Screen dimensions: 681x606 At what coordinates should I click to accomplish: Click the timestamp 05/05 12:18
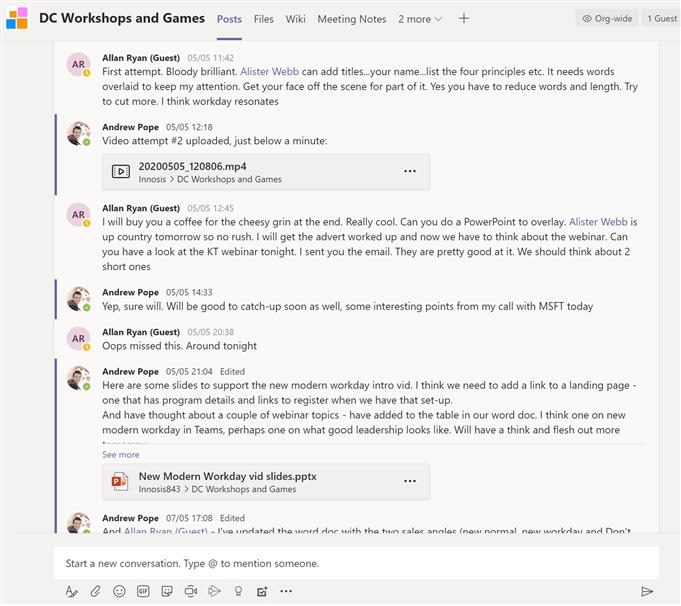(x=189, y=127)
